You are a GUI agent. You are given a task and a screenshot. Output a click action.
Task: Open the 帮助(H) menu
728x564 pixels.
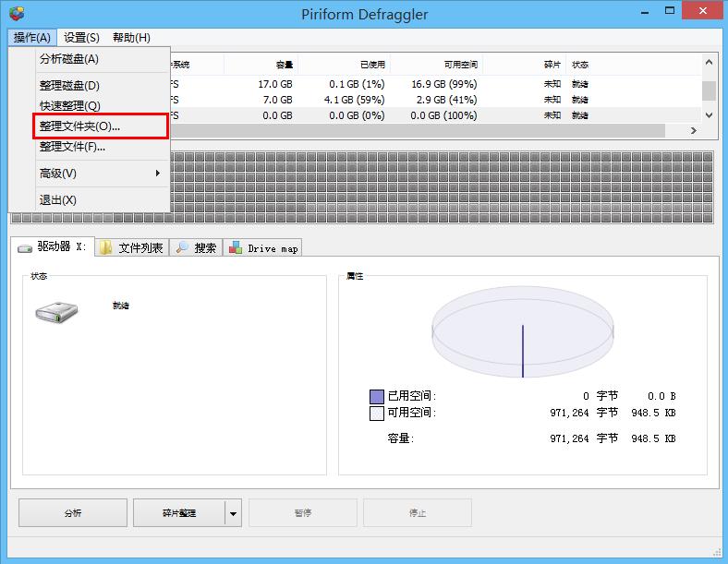[131, 38]
